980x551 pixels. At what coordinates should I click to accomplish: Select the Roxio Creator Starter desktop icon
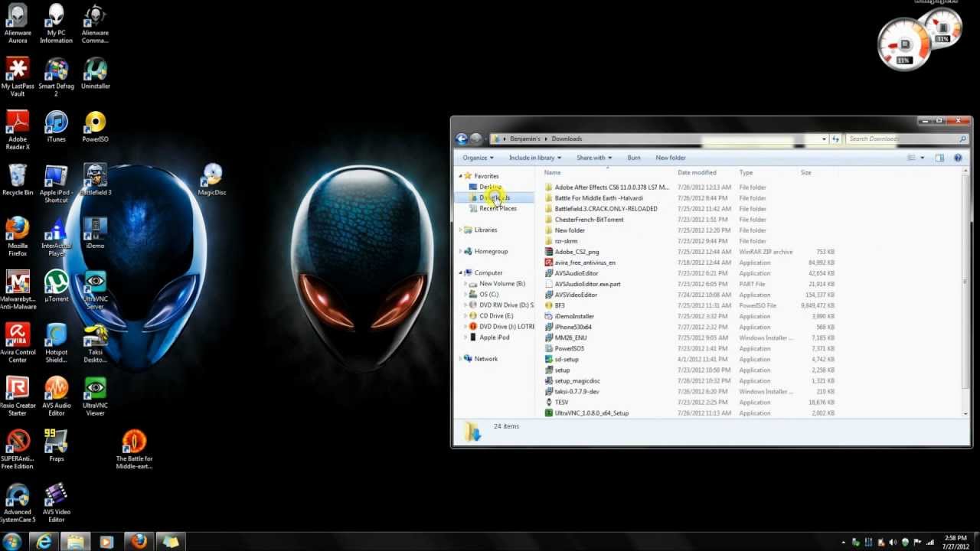coord(17,396)
